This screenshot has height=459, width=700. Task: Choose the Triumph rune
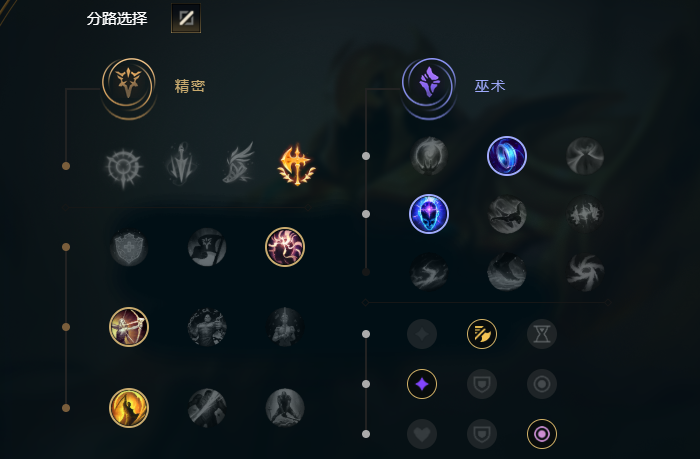pyautogui.click(x=207, y=247)
